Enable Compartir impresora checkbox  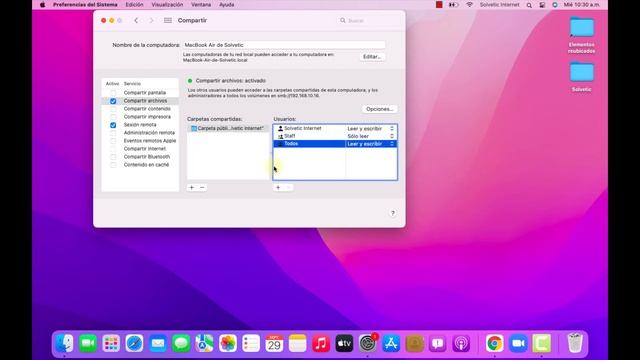113,117
